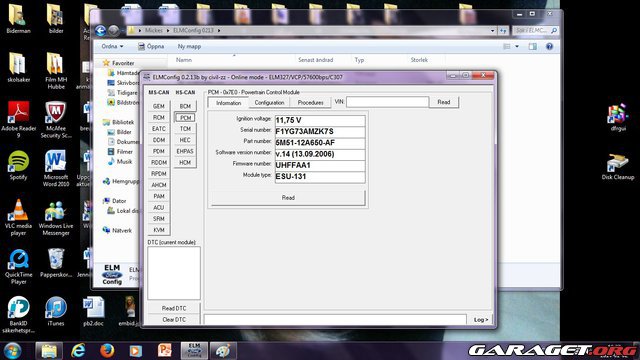The image size is (640, 360).
Task: Click Read button next to VIN field
Action: pyautogui.click(x=444, y=102)
